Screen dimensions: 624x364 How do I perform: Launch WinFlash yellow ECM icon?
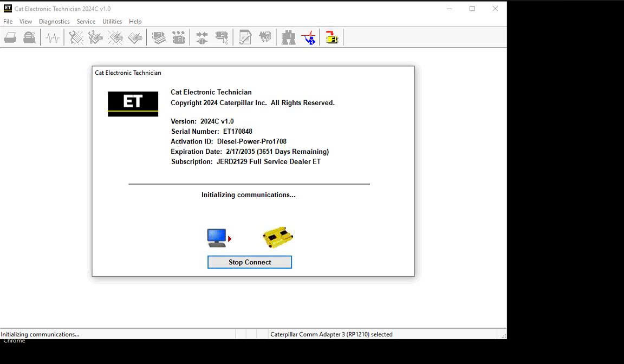pos(332,38)
